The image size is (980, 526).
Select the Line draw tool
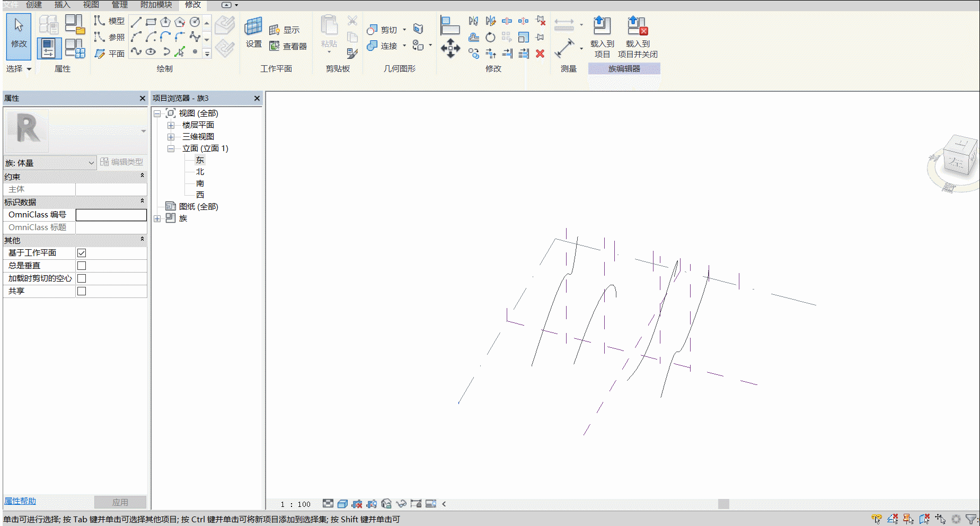[x=136, y=22]
